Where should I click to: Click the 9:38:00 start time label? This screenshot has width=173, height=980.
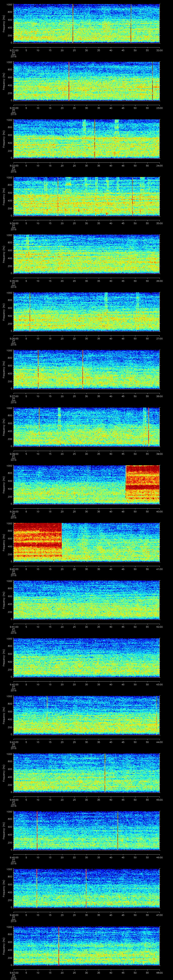14,454
